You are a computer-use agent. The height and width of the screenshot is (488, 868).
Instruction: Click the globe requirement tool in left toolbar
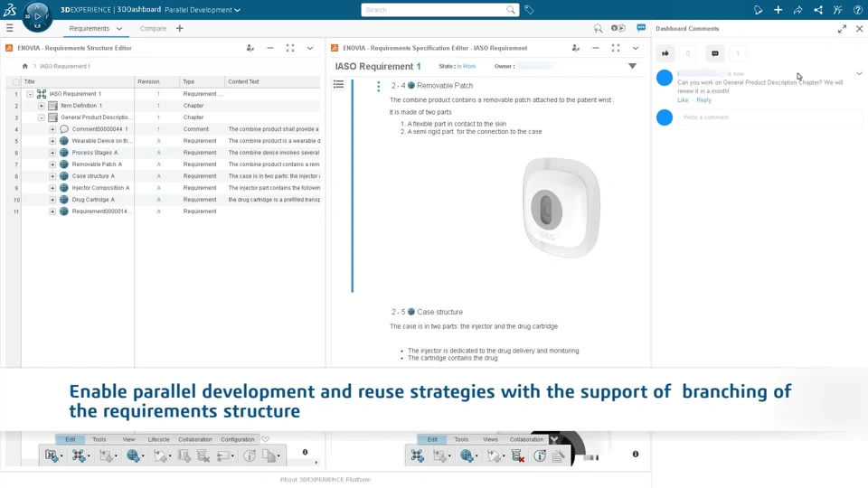133,455
